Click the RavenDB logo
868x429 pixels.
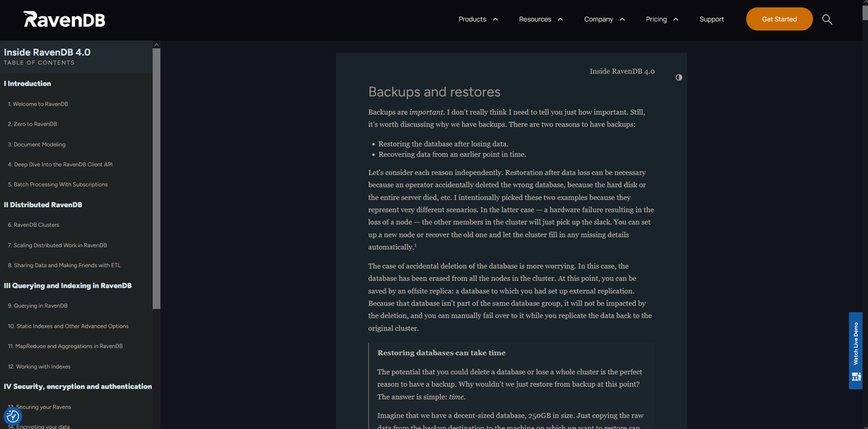64,19
